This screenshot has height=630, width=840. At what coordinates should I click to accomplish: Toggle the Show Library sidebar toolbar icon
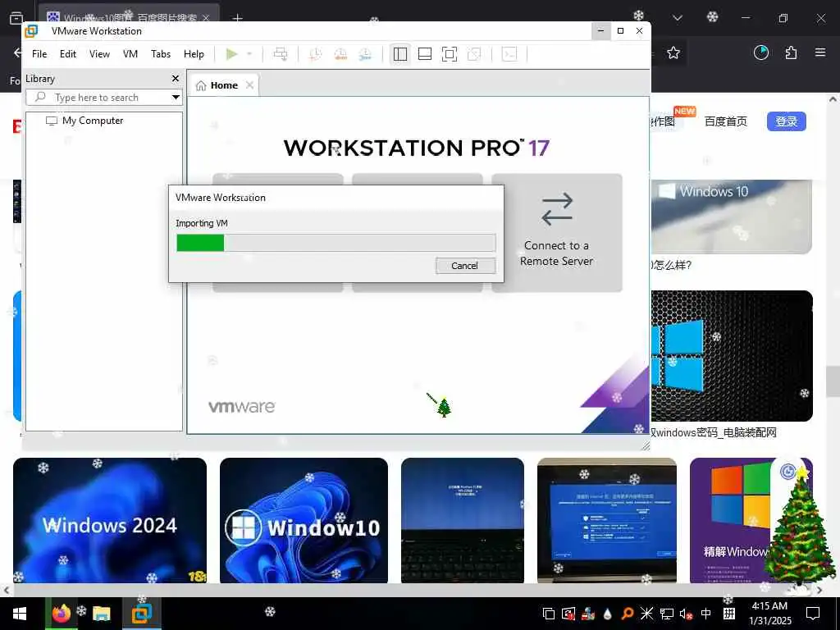point(400,54)
